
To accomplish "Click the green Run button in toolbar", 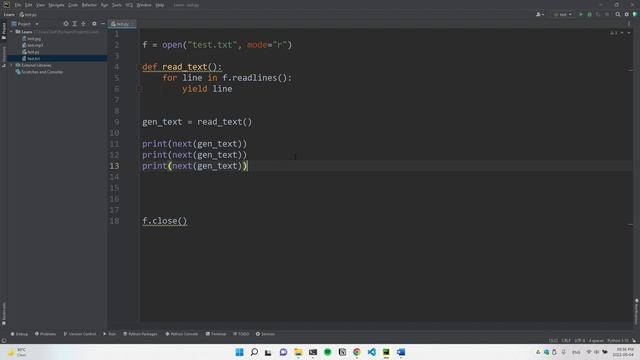I will pos(581,14).
